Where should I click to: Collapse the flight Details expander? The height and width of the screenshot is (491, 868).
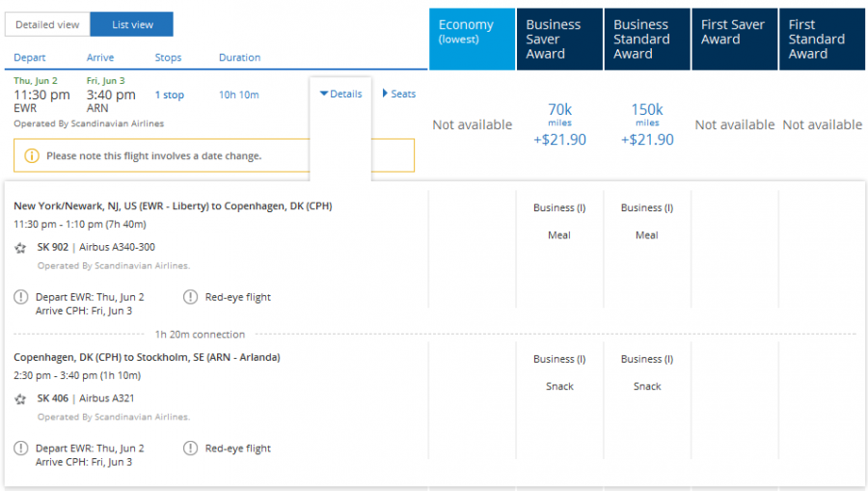pos(340,95)
